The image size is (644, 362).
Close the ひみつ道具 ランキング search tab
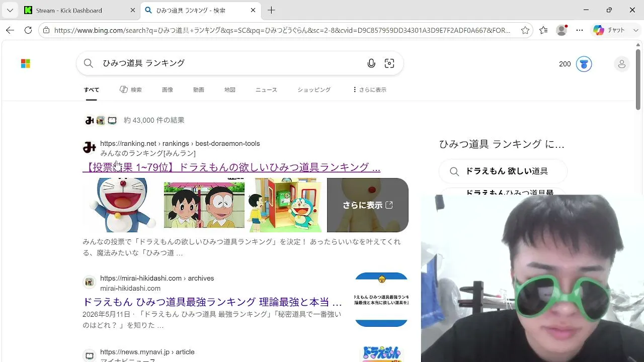(x=253, y=10)
